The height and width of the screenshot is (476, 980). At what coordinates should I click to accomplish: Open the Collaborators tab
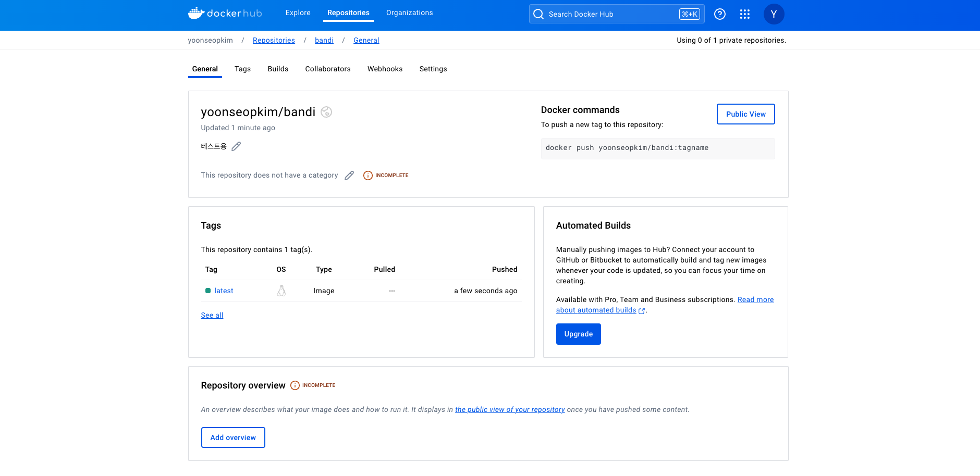pos(328,69)
